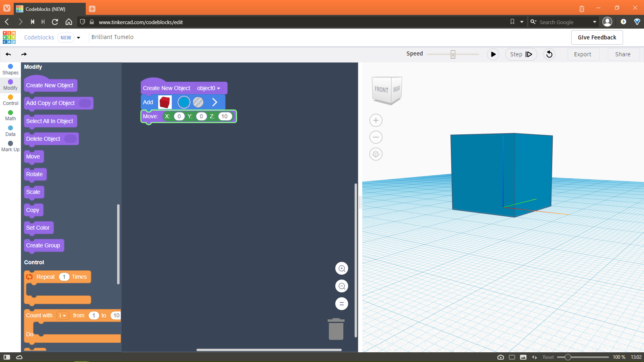Viewport: 644px width, 362px height.
Task: Open the object0 dropdown in workspace
Action: coord(208,88)
